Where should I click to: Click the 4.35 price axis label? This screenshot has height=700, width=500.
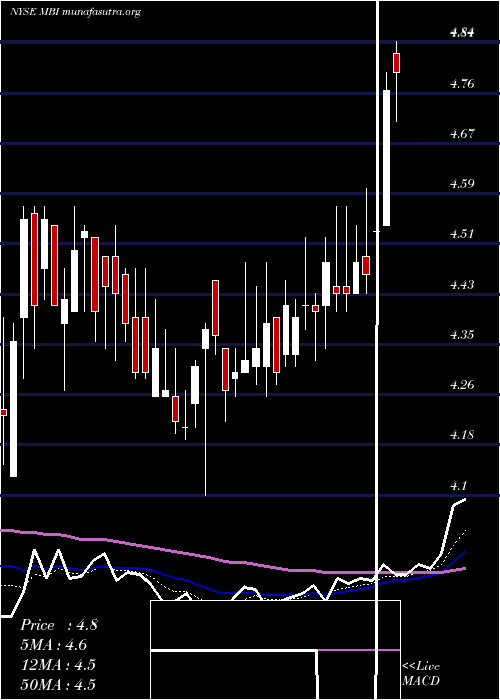tap(462, 334)
